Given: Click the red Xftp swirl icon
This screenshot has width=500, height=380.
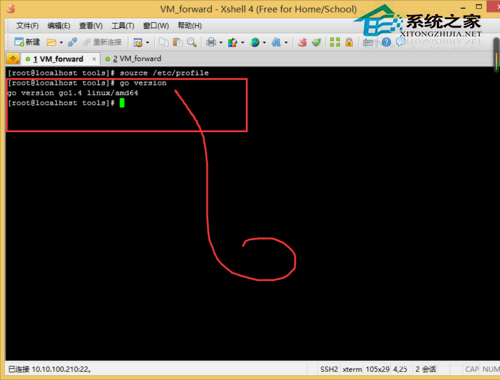Looking at the screenshot, I should click(x=302, y=42).
